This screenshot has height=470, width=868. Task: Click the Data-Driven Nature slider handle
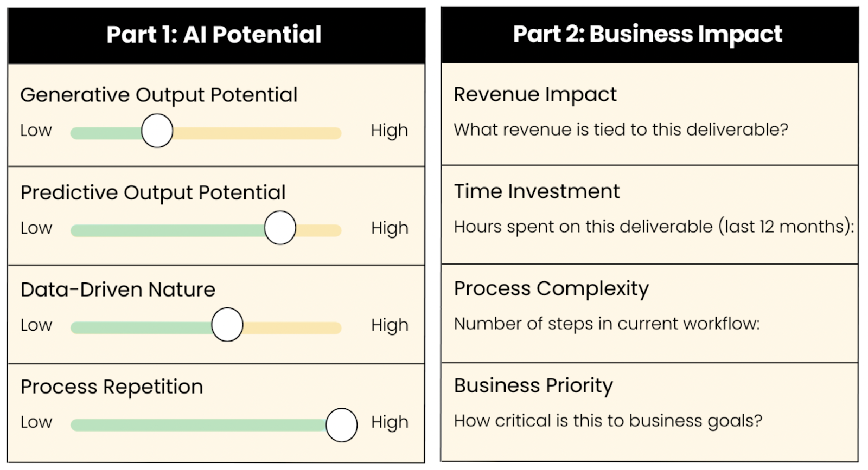[x=227, y=325]
